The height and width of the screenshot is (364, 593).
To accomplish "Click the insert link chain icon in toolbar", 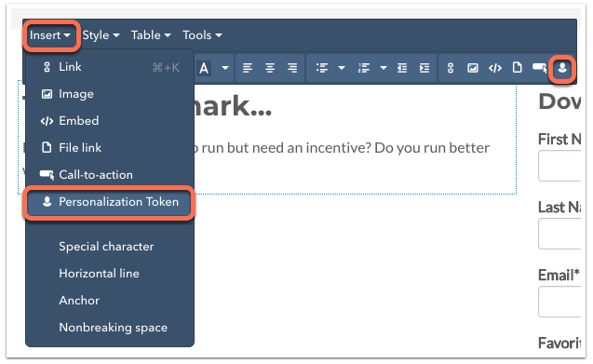I will (x=450, y=68).
